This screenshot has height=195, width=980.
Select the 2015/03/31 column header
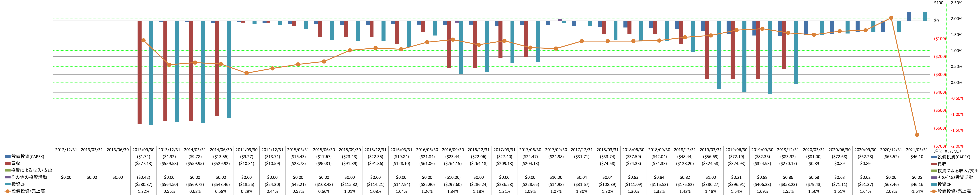click(x=298, y=150)
